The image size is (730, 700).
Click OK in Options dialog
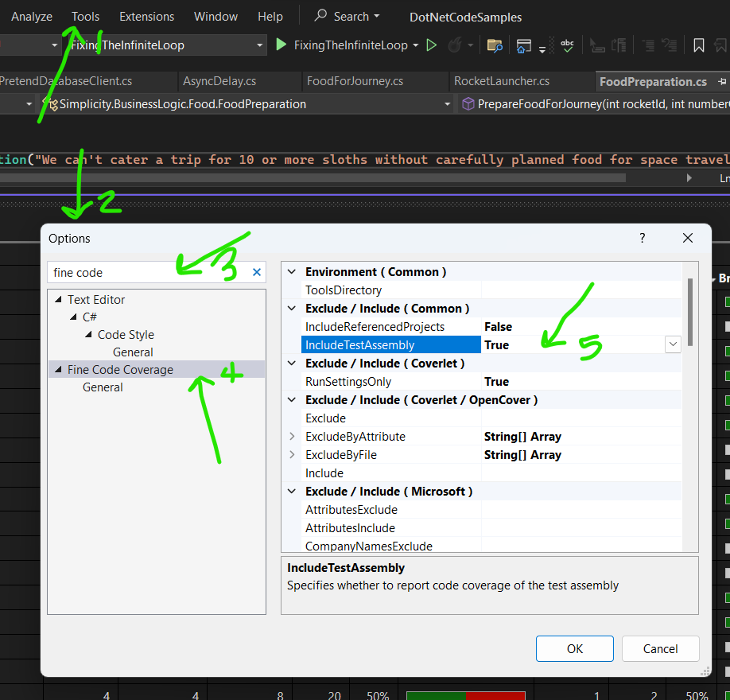[x=574, y=648]
